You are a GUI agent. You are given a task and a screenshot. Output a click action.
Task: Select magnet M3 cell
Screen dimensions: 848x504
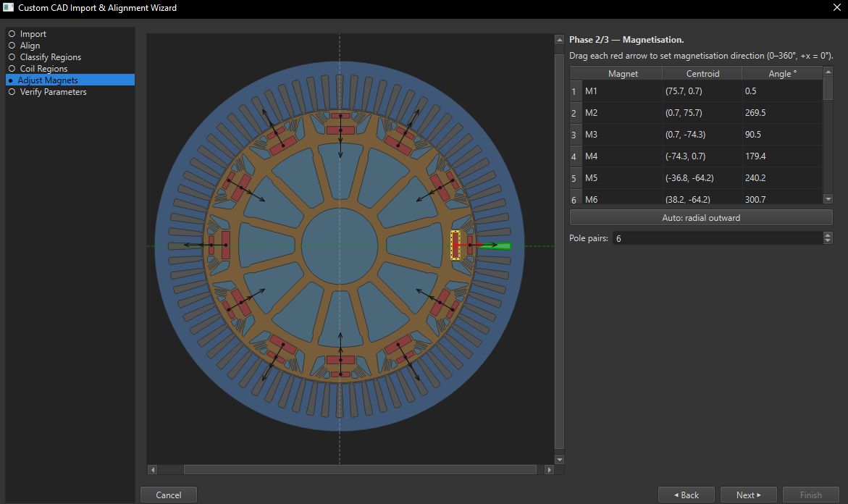[x=623, y=134]
